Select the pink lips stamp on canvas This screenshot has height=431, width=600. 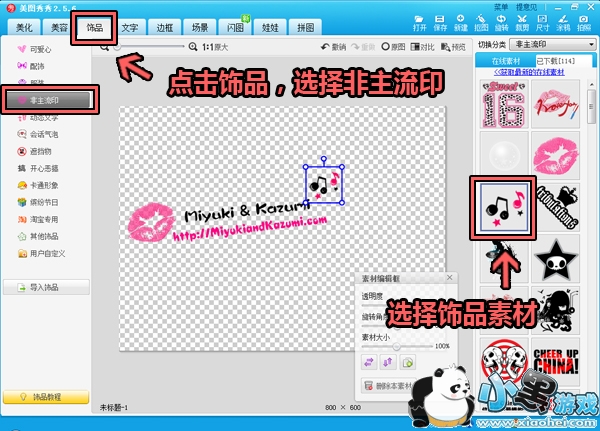tap(151, 222)
